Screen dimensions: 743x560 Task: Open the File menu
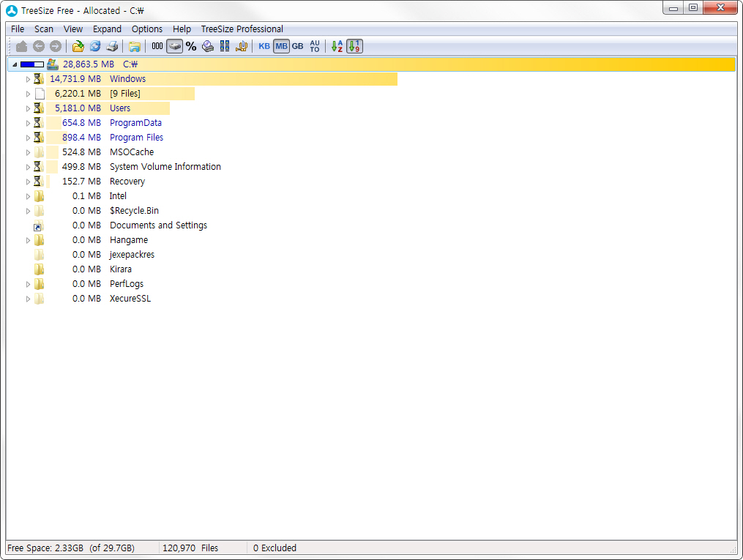[x=18, y=29]
